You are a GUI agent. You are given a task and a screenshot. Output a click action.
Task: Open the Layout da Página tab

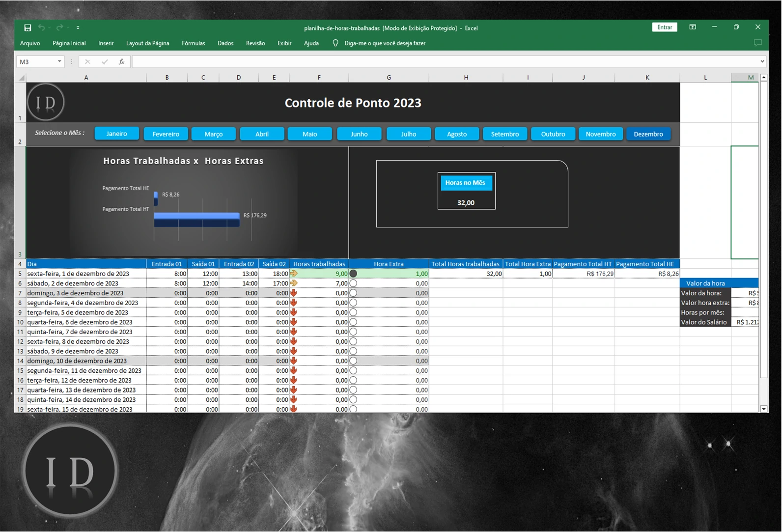[x=147, y=43]
